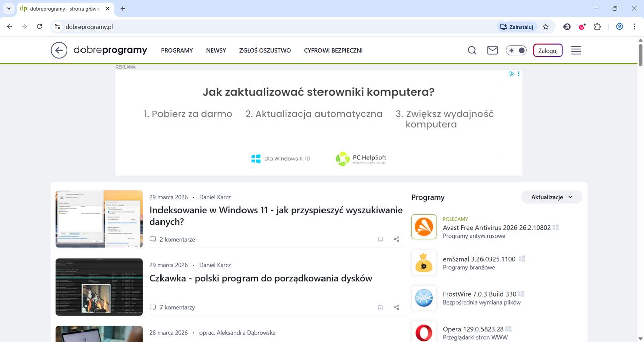
Task: Open Opera 129.0.5823.28 program link
Action: tap(473, 329)
